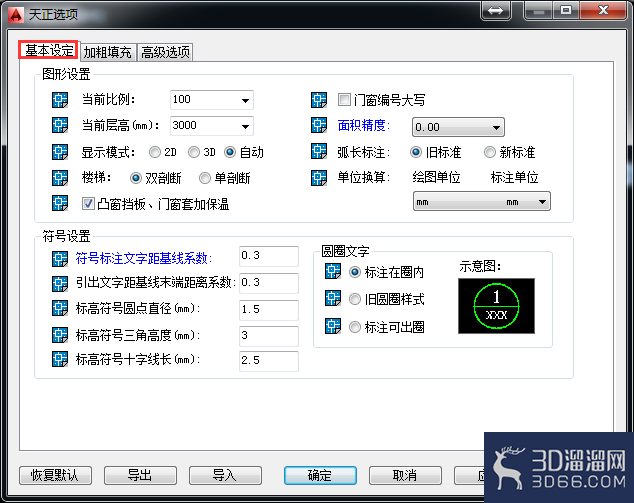Click the icon beside 标高符号三角高度
This screenshot has height=503, width=634.
pyautogui.click(x=60, y=335)
